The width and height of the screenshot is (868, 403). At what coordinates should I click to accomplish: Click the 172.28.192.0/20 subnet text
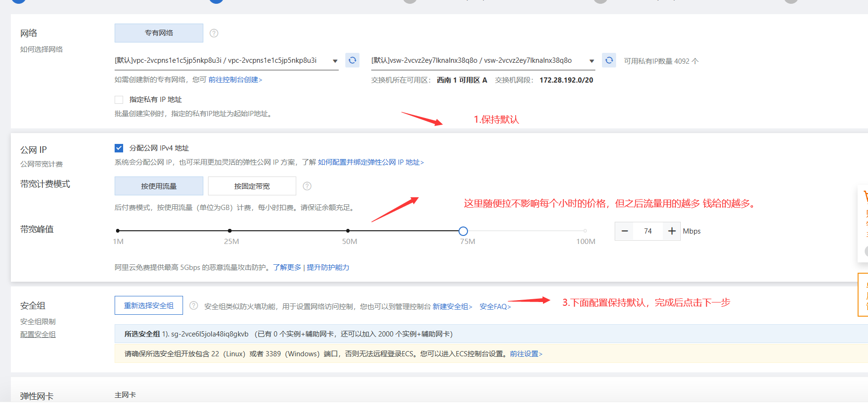[x=566, y=80]
